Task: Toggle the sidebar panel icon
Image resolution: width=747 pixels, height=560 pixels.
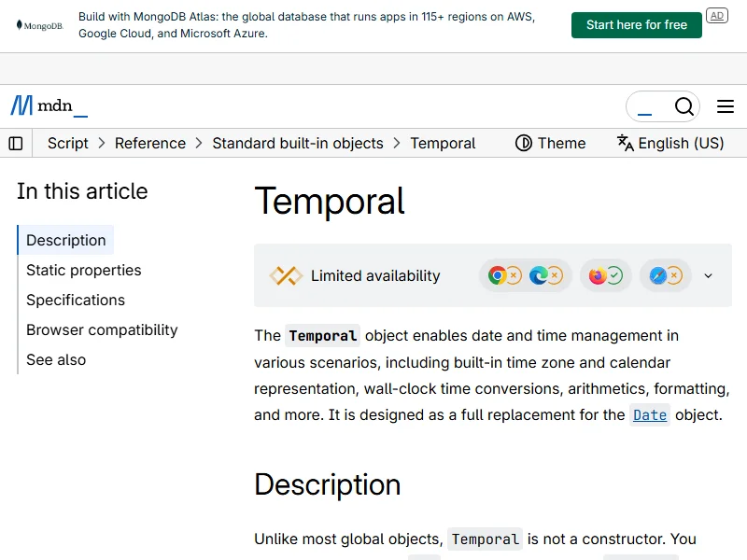Action: [x=16, y=143]
